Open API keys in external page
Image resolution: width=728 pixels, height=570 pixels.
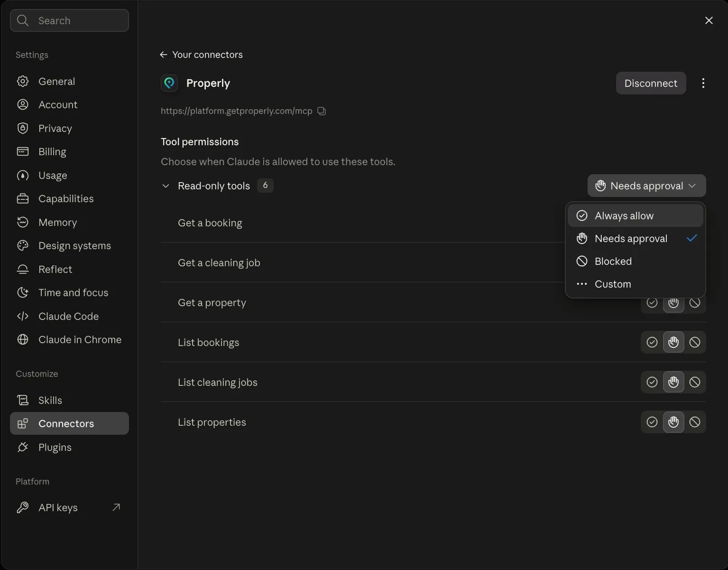point(69,507)
